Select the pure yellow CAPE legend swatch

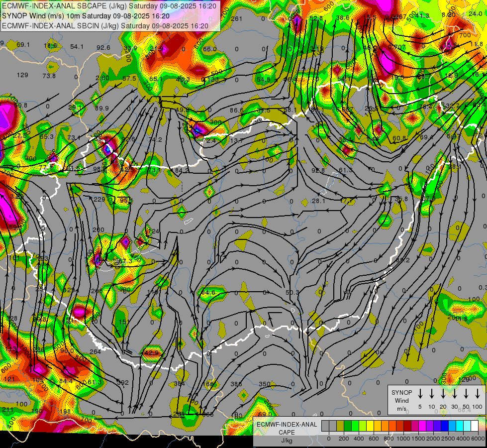pos(370,426)
